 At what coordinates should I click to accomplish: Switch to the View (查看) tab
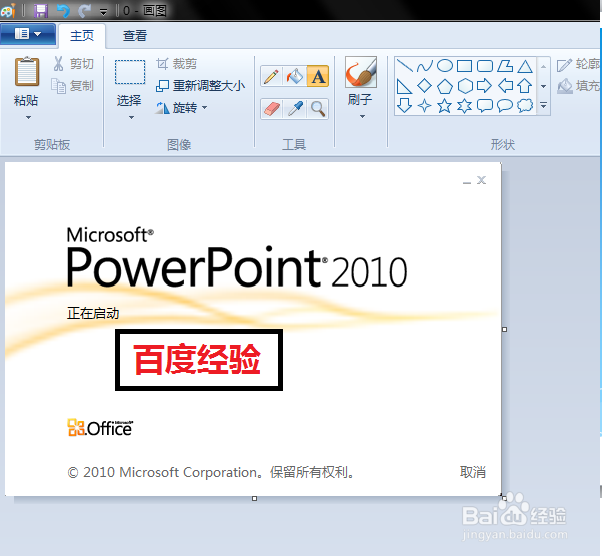[135, 36]
